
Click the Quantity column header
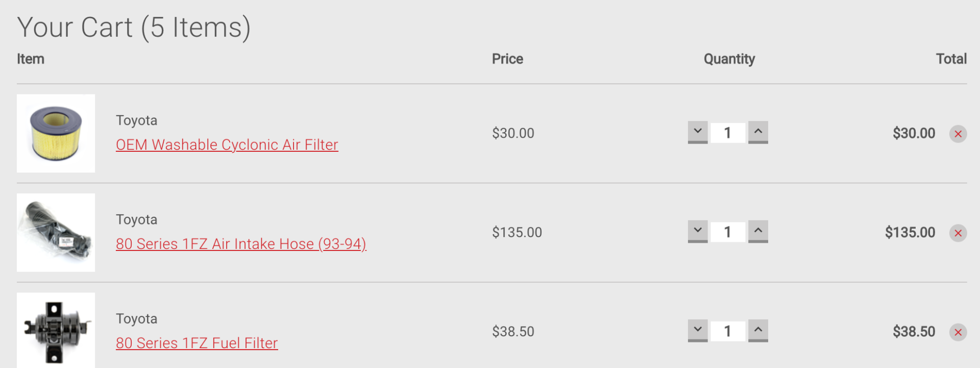pyautogui.click(x=729, y=59)
